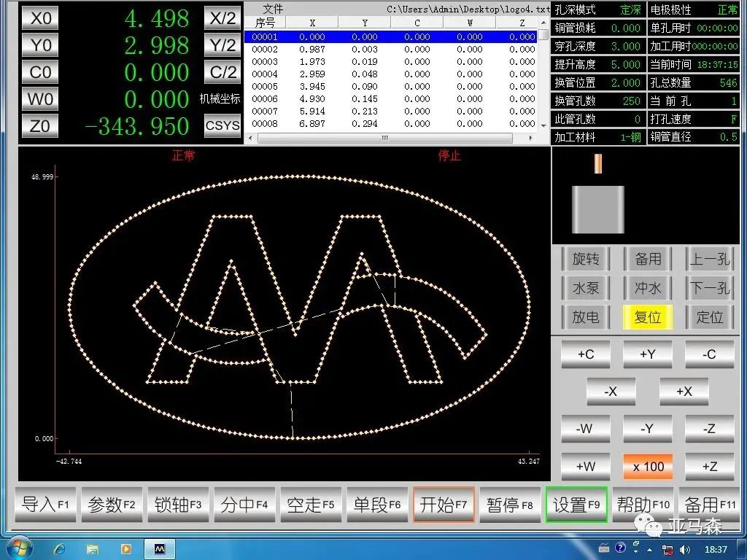Select the EDM drilling app taskbar icon
The width and height of the screenshot is (747, 560).
pyautogui.click(x=160, y=549)
